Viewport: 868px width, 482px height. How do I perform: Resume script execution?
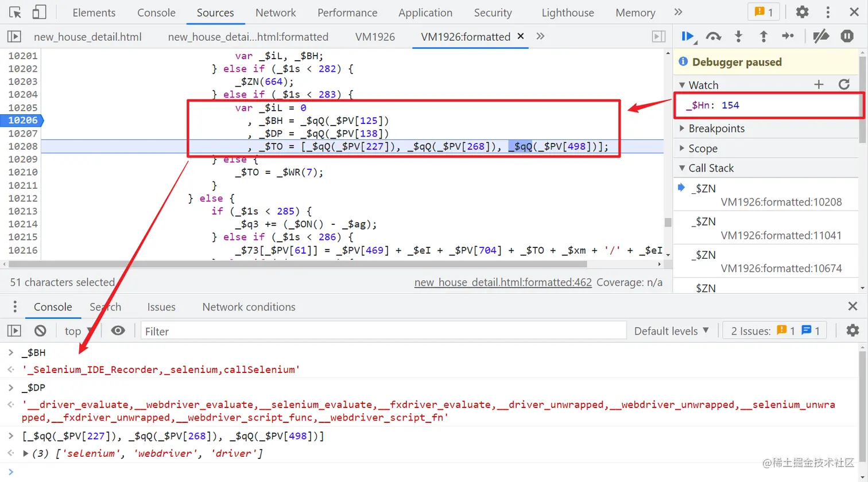click(x=688, y=37)
